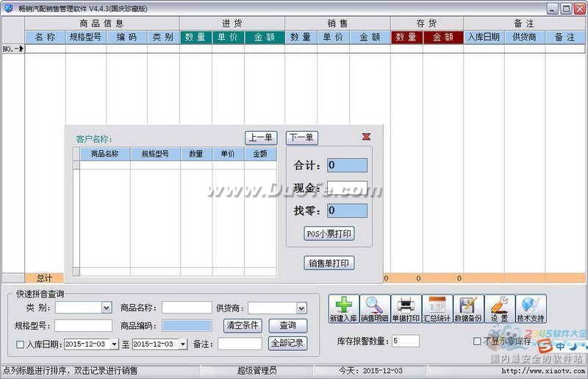Sort by 入库日期 column header
The height and width of the screenshot is (379, 588).
coord(484,37)
